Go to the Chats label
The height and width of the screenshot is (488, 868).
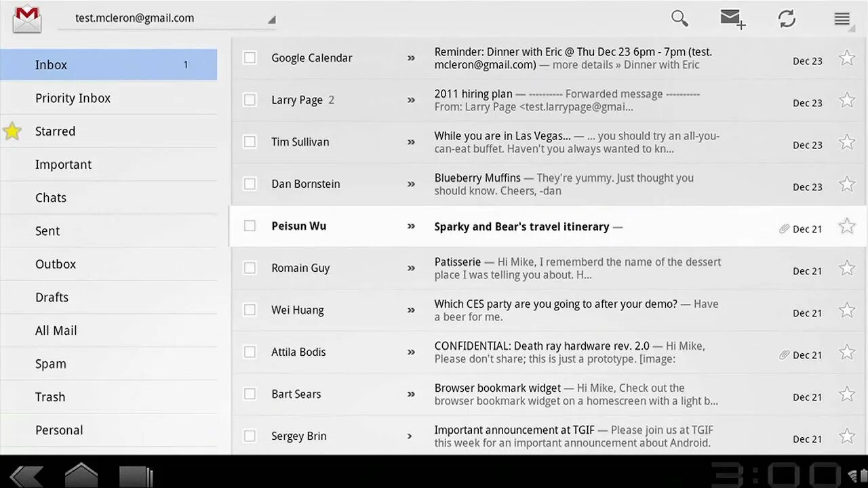click(x=108, y=198)
